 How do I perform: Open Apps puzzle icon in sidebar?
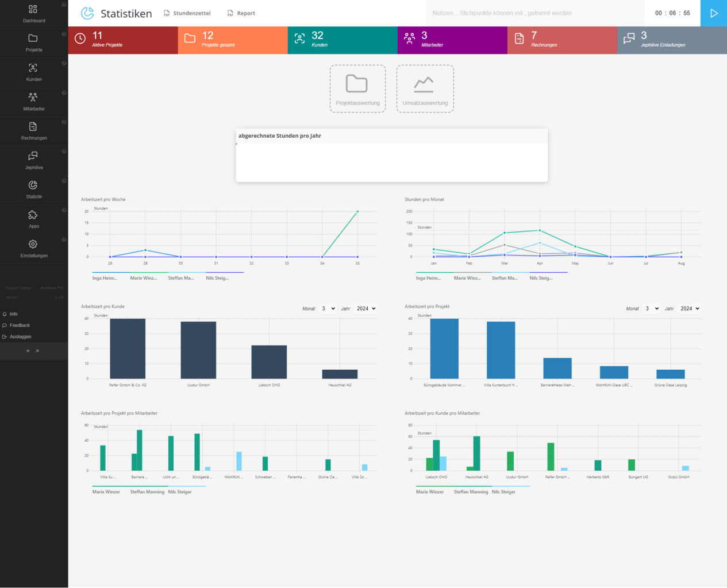(33, 215)
